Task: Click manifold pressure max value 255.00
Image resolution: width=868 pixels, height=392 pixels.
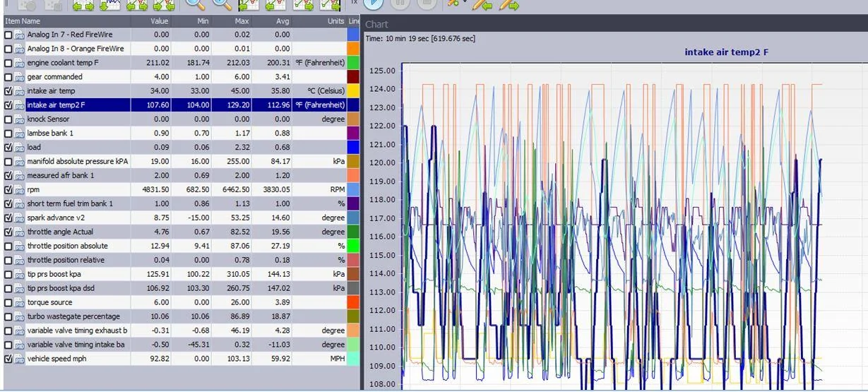Action: tap(238, 162)
